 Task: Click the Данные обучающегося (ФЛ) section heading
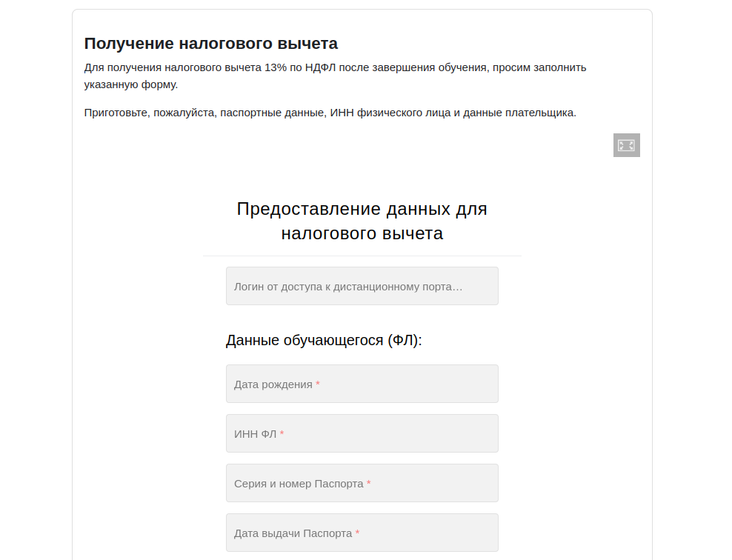(x=323, y=341)
